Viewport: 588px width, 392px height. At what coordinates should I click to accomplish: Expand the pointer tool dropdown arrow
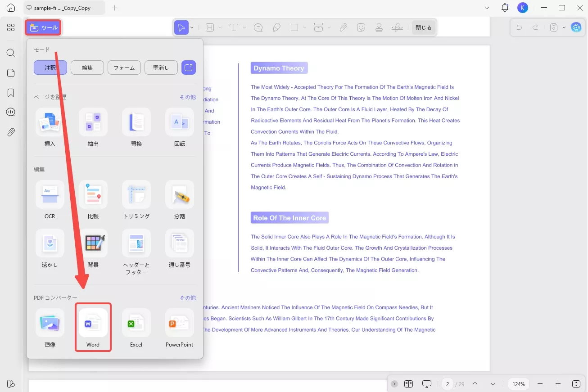coord(192,27)
